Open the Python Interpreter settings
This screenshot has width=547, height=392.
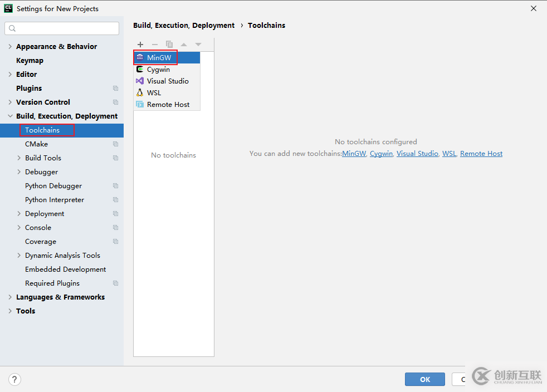(x=55, y=200)
